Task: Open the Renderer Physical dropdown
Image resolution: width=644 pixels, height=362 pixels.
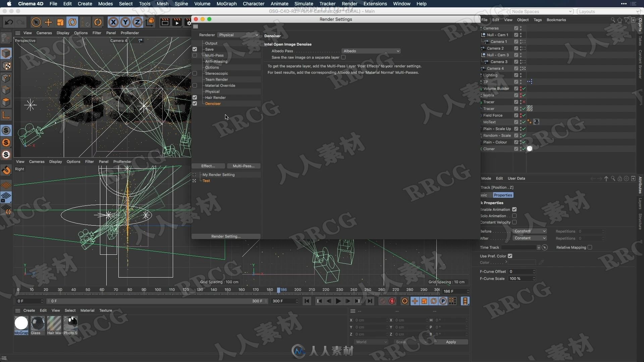Action: (238, 35)
